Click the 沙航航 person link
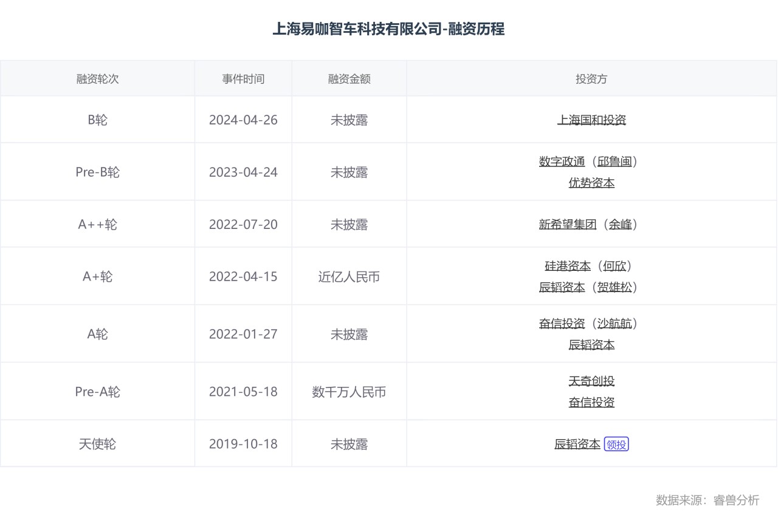The width and height of the screenshot is (778, 532). click(x=614, y=324)
